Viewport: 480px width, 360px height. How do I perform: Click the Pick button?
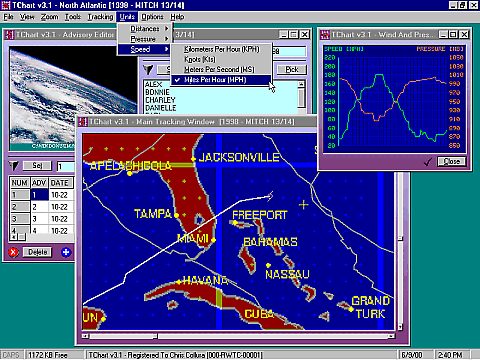[x=292, y=69]
